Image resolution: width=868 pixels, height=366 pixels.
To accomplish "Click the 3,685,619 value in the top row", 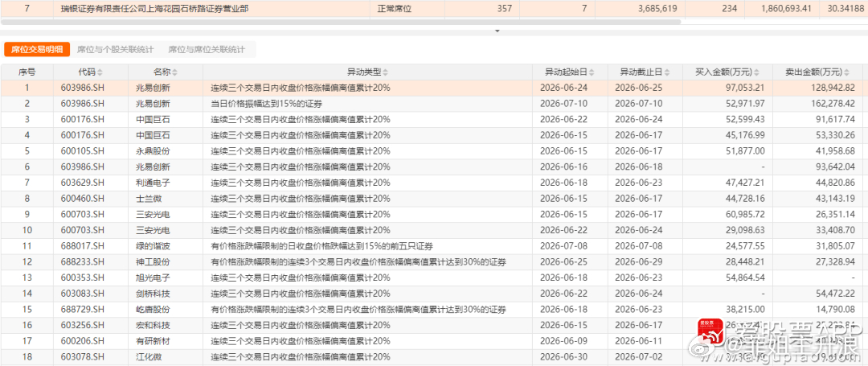I will point(657,9).
